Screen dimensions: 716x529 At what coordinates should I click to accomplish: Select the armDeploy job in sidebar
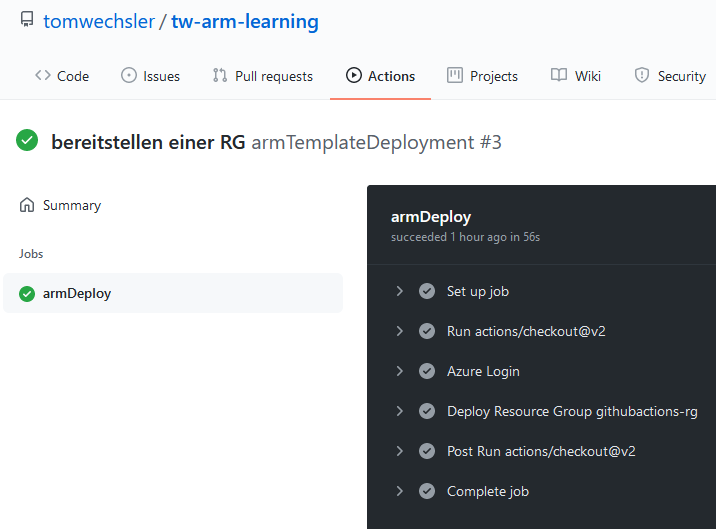click(x=173, y=293)
